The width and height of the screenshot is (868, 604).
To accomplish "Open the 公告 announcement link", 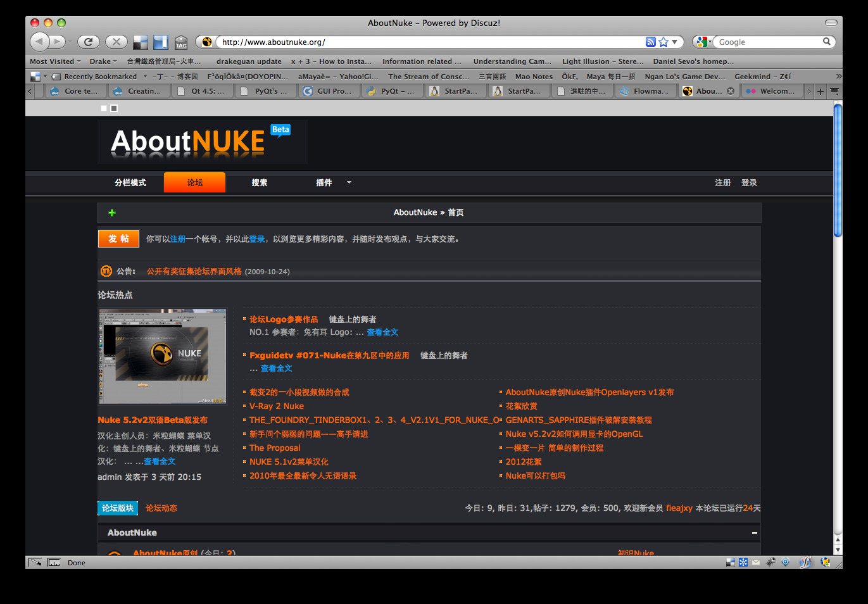I will click(x=194, y=271).
